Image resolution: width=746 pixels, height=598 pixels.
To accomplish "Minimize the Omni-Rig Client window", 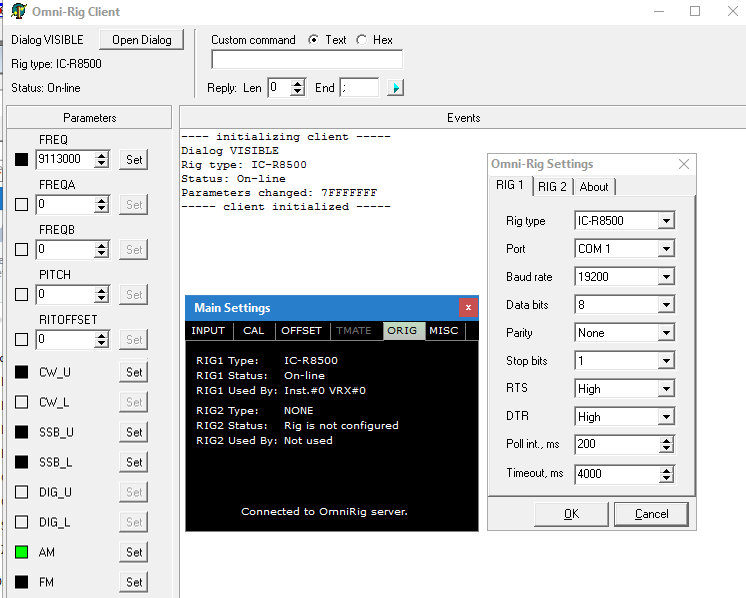I will pos(659,11).
